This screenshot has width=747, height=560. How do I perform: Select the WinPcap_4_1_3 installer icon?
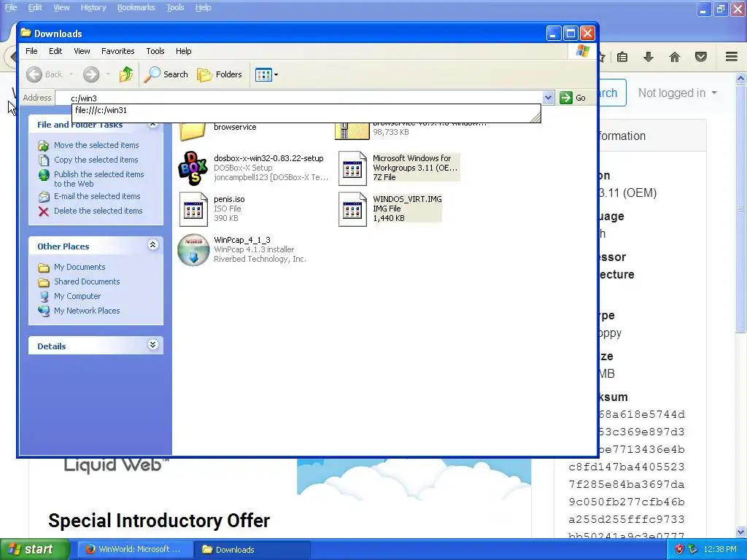click(x=193, y=250)
